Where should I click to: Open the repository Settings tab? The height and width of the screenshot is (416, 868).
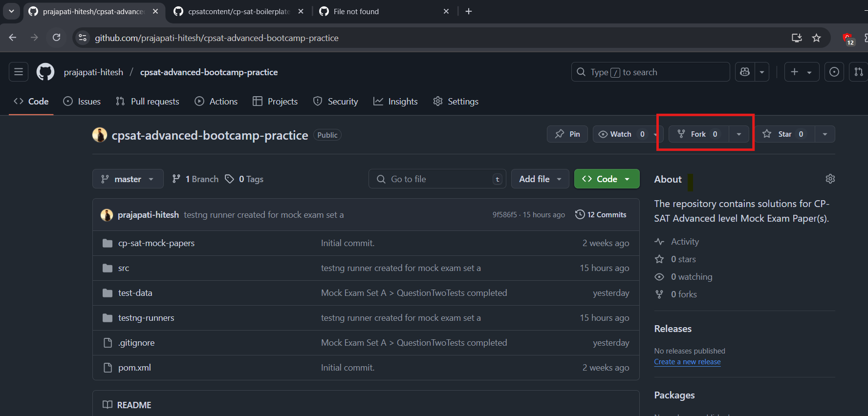456,101
